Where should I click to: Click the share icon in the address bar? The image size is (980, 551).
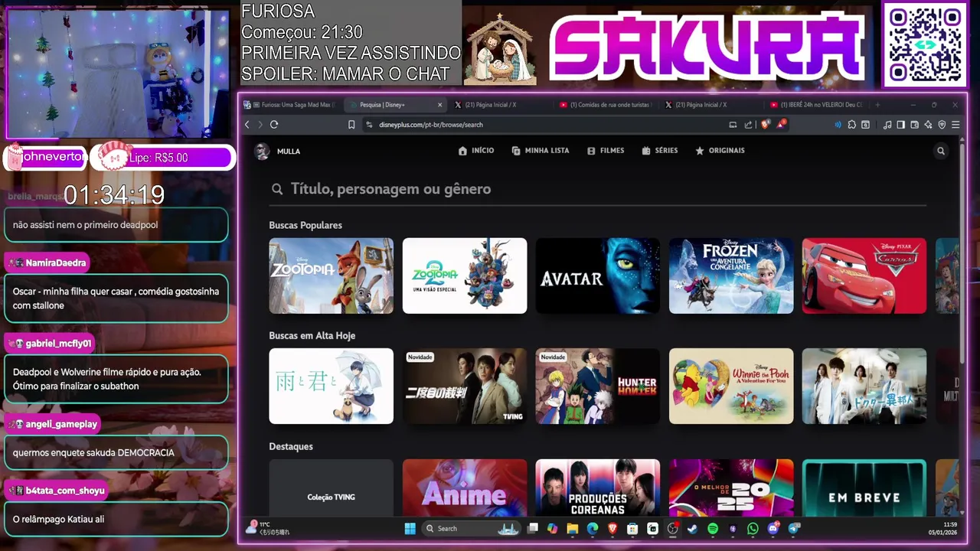pos(748,125)
